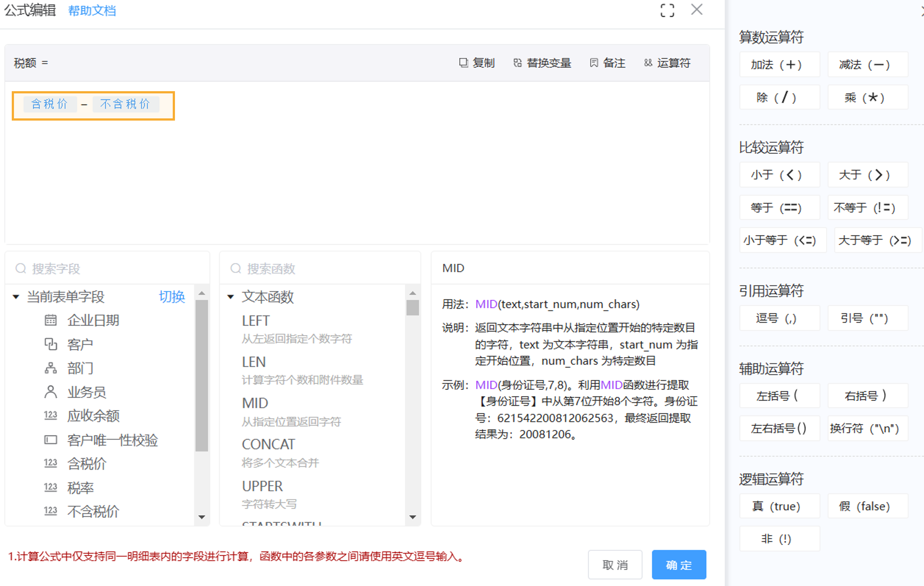This screenshot has width=924, height=586.
Task: Insert the 等于 (==) operator
Action: [780, 208]
